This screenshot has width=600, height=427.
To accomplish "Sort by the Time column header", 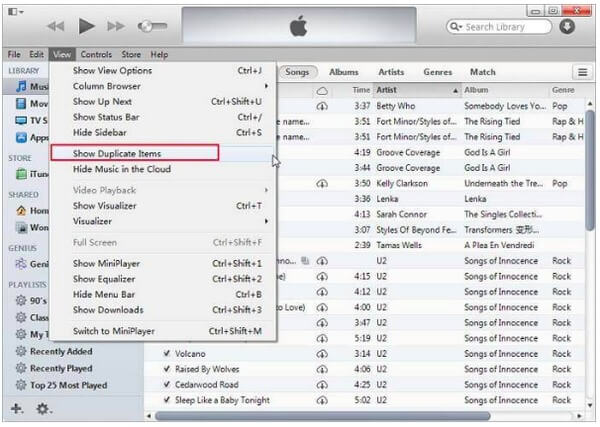I will (361, 90).
